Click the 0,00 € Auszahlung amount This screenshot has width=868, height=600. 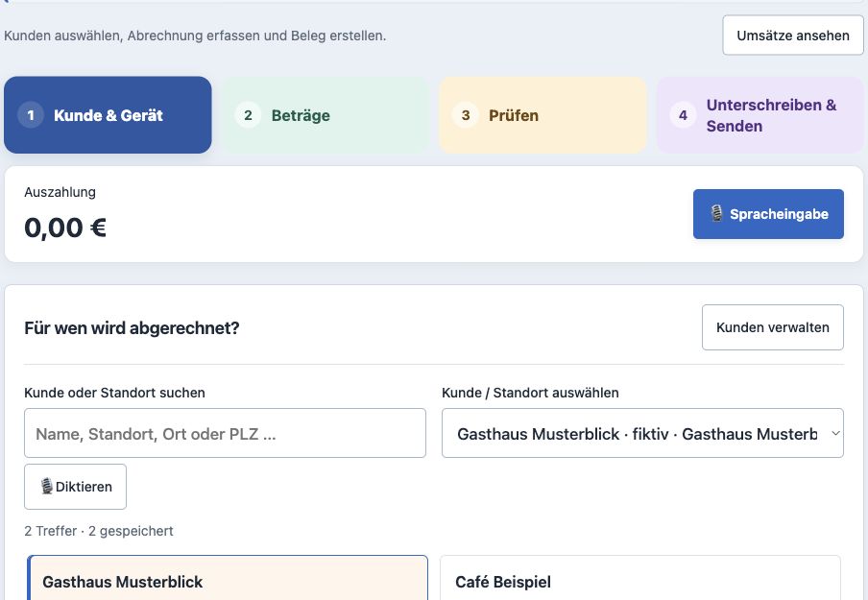(x=65, y=228)
